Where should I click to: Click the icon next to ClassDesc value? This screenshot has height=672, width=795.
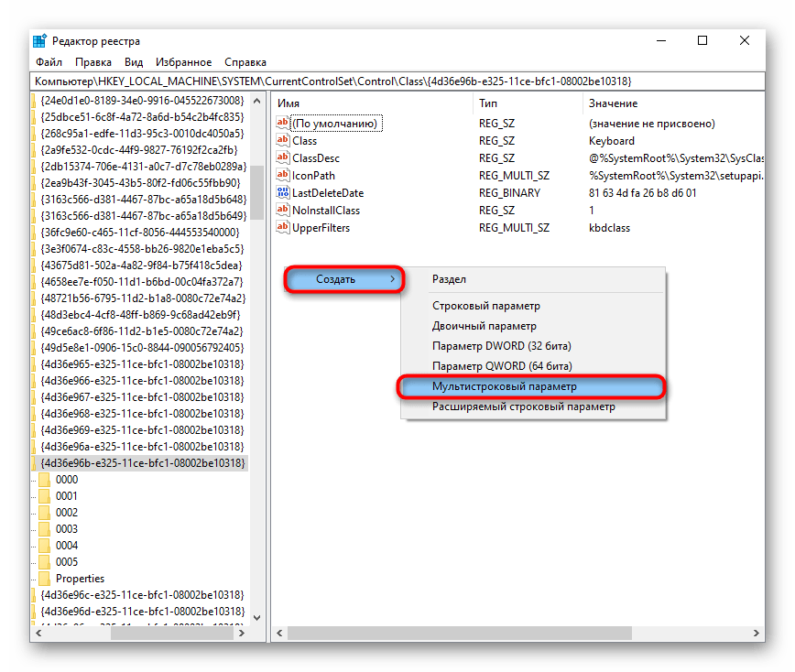point(283,158)
